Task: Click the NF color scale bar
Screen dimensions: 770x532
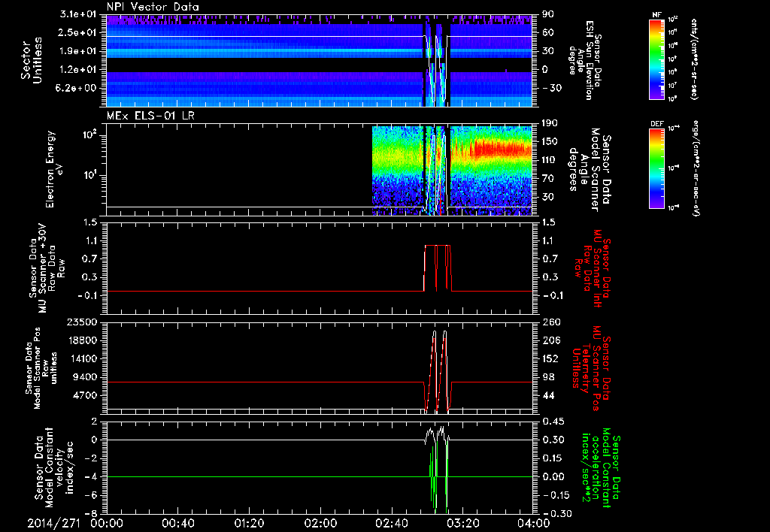Action: click(658, 59)
